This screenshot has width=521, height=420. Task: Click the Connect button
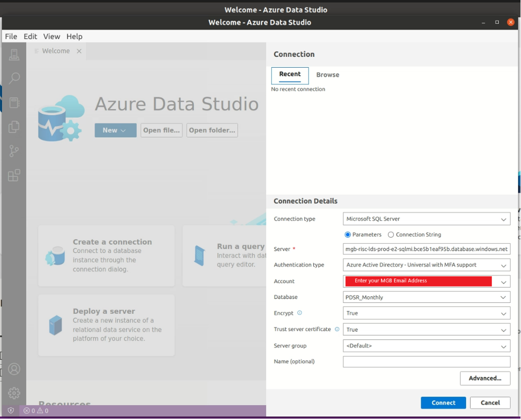443,403
